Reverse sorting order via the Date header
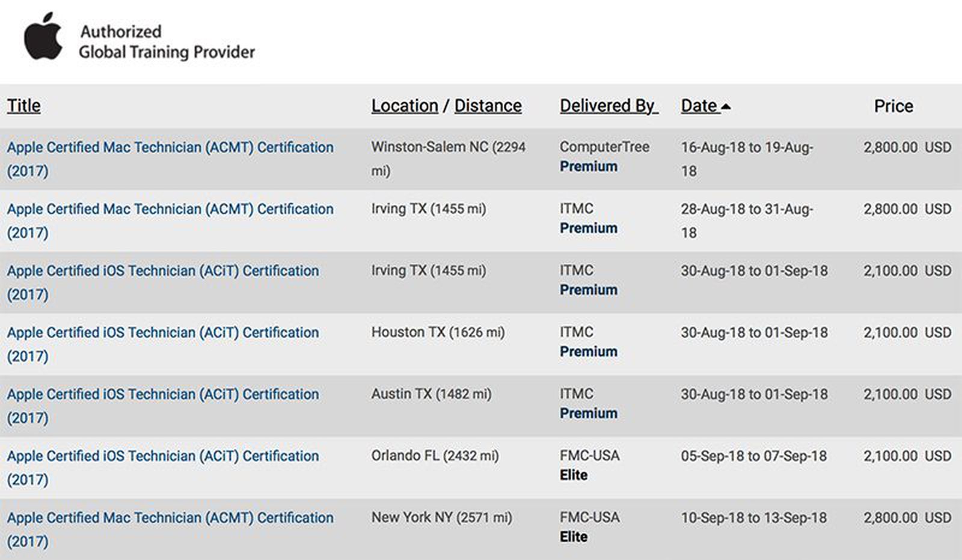Screen dimensions: 962x560 point(701,106)
